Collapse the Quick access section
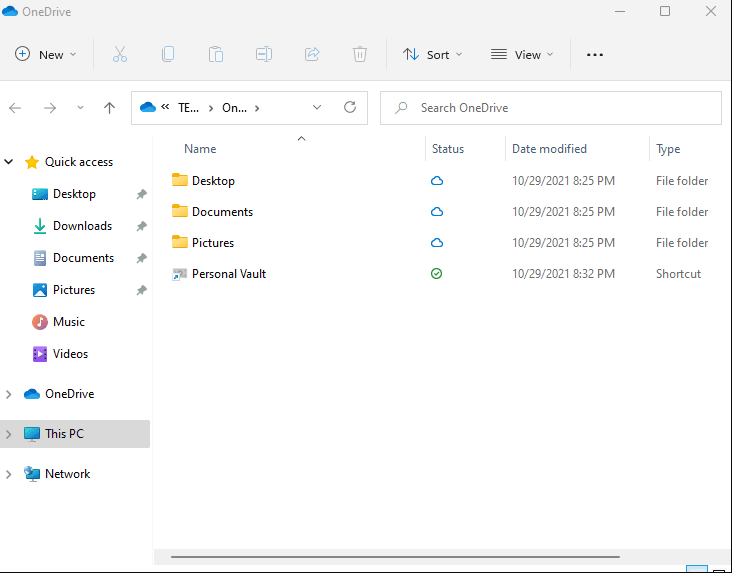The image size is (732, 573). point(10,162)
